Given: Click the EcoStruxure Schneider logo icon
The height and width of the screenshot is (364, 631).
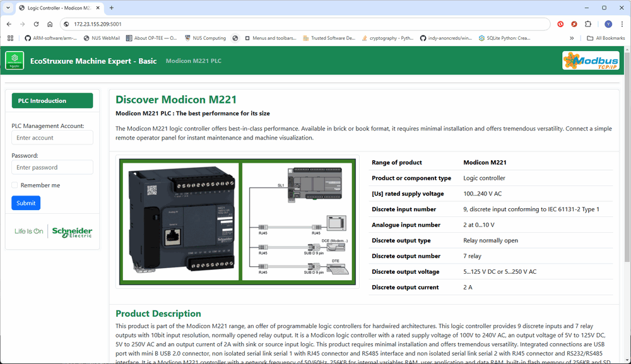Looking at the screenshot, I should (x=15, y=61).
